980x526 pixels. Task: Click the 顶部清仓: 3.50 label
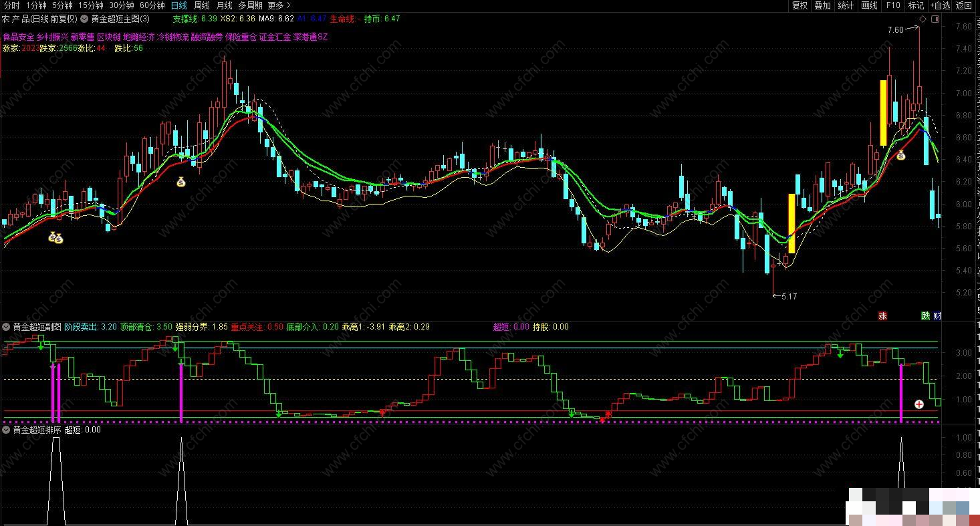pos(146,327)
